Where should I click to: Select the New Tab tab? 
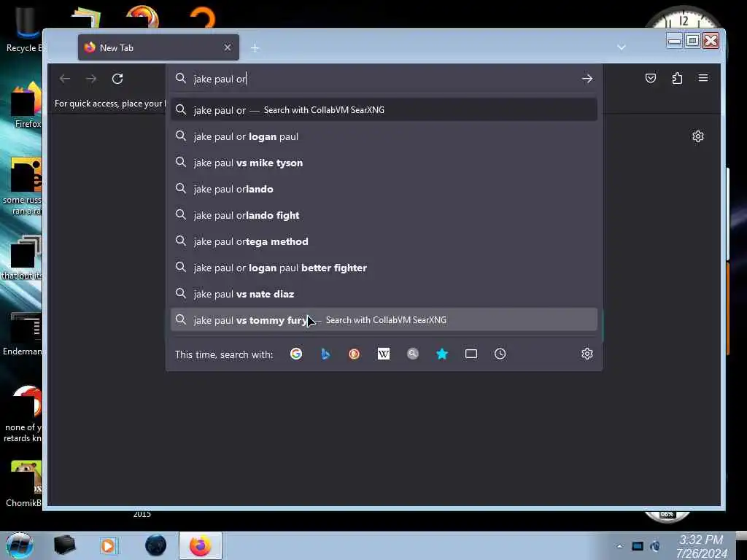point(158,47)
